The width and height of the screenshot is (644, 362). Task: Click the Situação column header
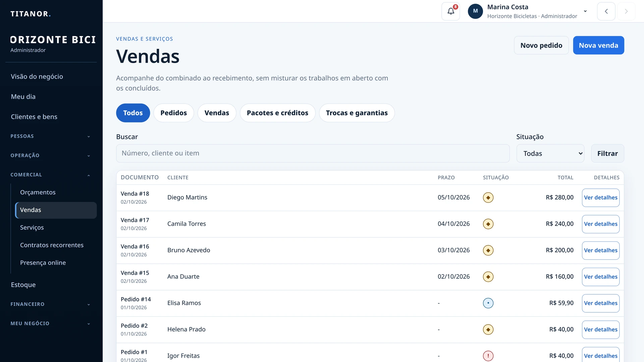point(496,178)
